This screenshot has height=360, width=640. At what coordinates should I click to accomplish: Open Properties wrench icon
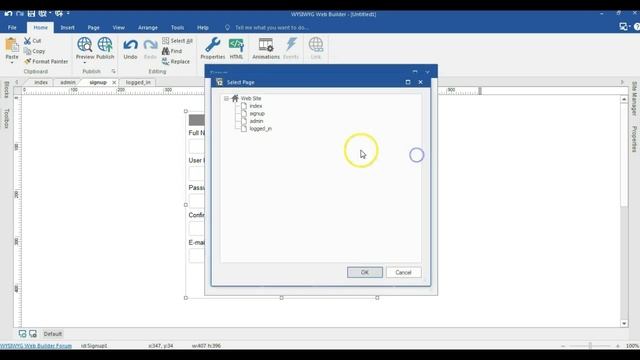213,45
